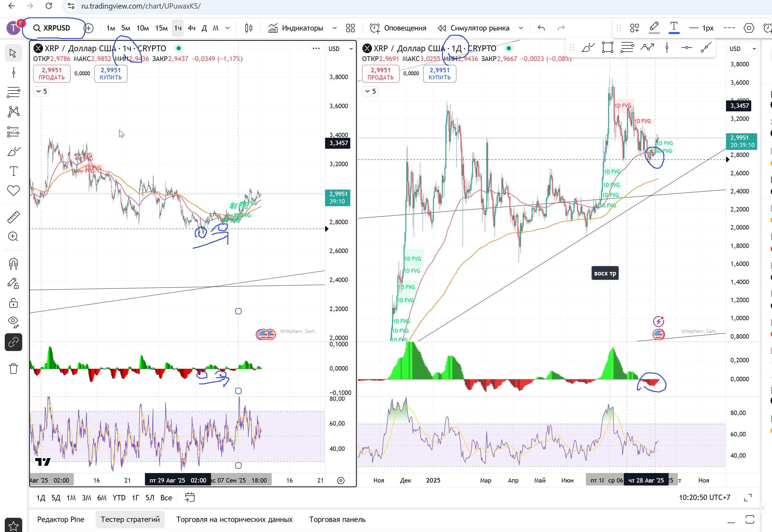This screenshot has height=532, width=772.
Task: Open the go-to-date calendar icon
Action: click(189, 497)
